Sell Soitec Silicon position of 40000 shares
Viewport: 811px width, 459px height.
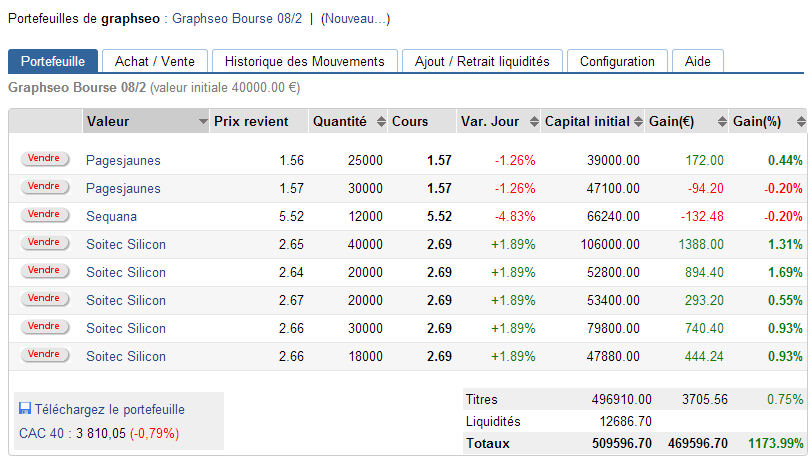(x=44, y=243)
